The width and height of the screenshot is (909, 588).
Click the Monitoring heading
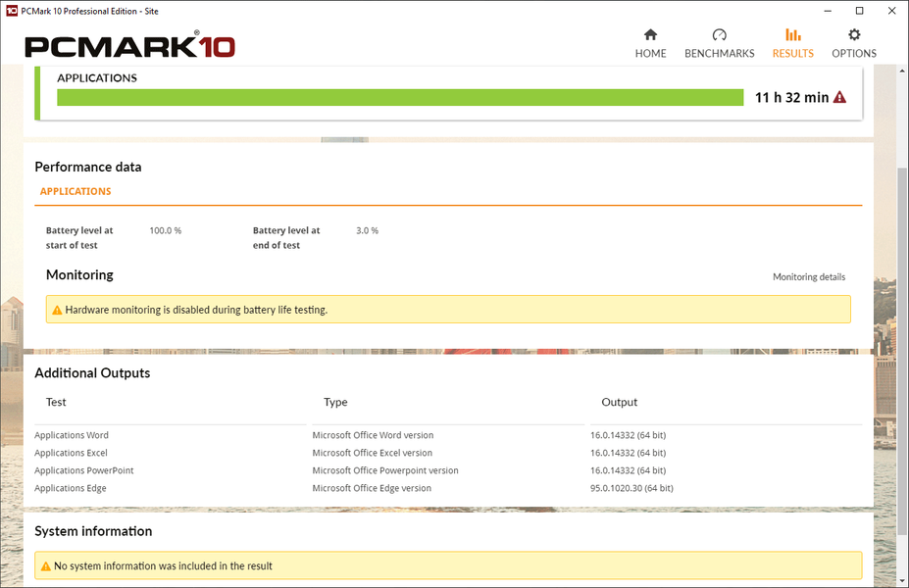pos(79,274)
